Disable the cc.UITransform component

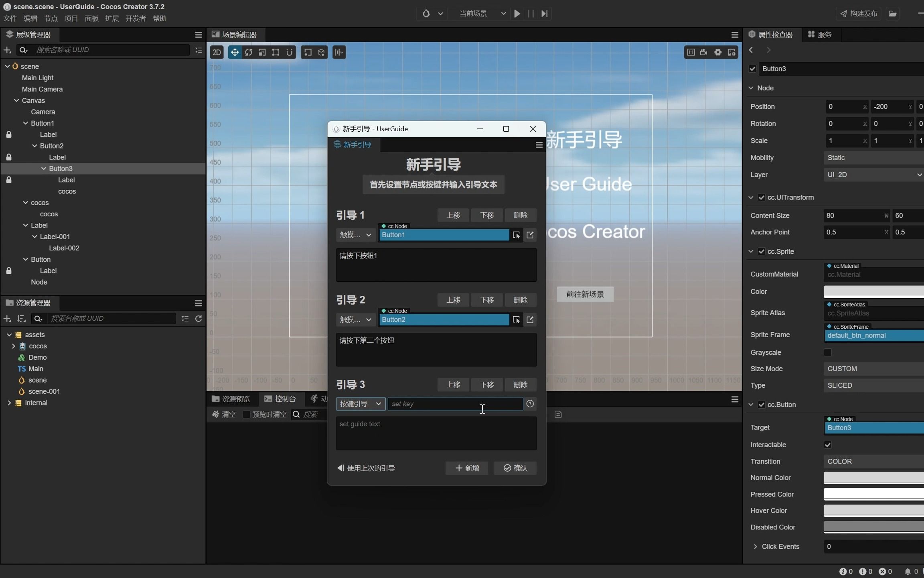point(761,197)
